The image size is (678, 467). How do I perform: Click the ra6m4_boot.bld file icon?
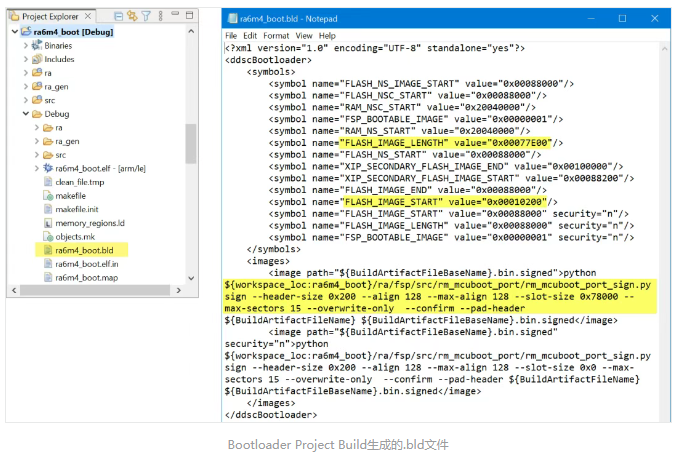pyautogui.click(x=48, y=250)
